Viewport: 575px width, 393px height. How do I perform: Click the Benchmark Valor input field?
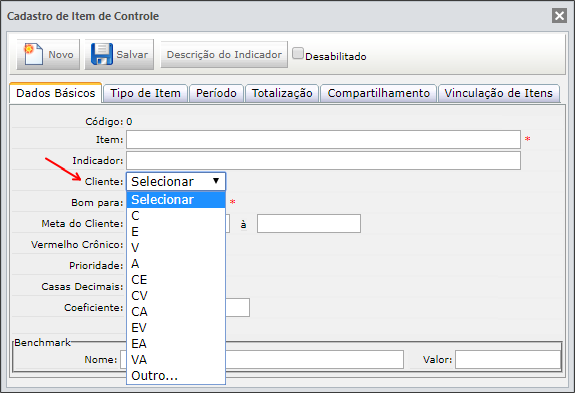click(x=508, y=360)
